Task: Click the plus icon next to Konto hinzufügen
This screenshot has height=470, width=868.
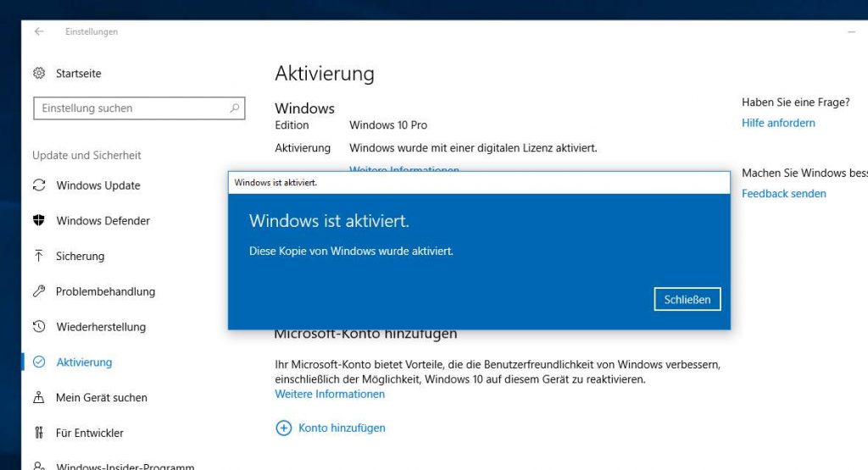Action: pyautogui.click(x=283, y=428)
